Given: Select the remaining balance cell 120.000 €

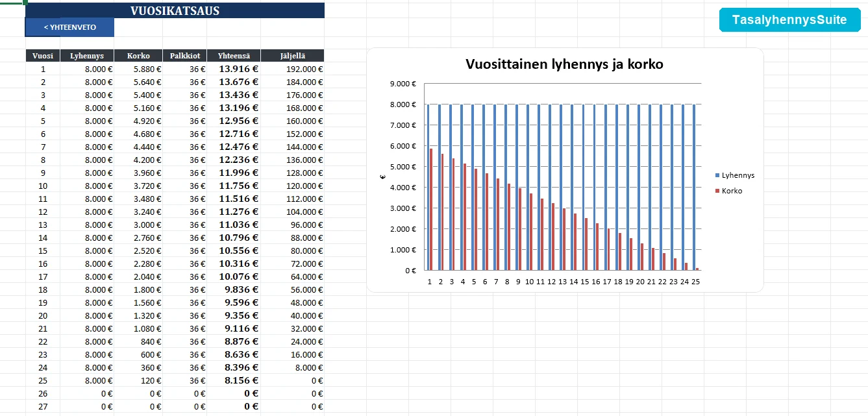Looking at the screenshot, I should point(293,186).
